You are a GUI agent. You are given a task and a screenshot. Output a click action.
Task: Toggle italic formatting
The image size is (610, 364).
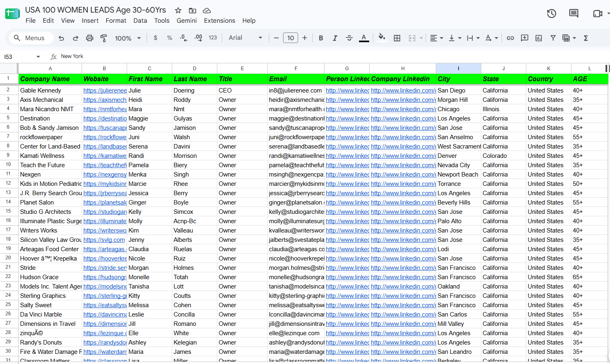(335, 38)
